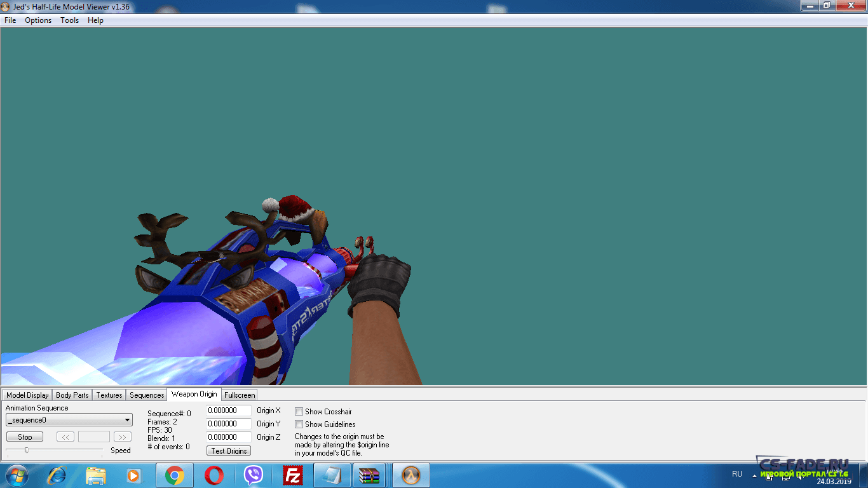Open FileZilla from the taskbar
The height and width of the screenshot is (488, 868).
coord(293,475)
